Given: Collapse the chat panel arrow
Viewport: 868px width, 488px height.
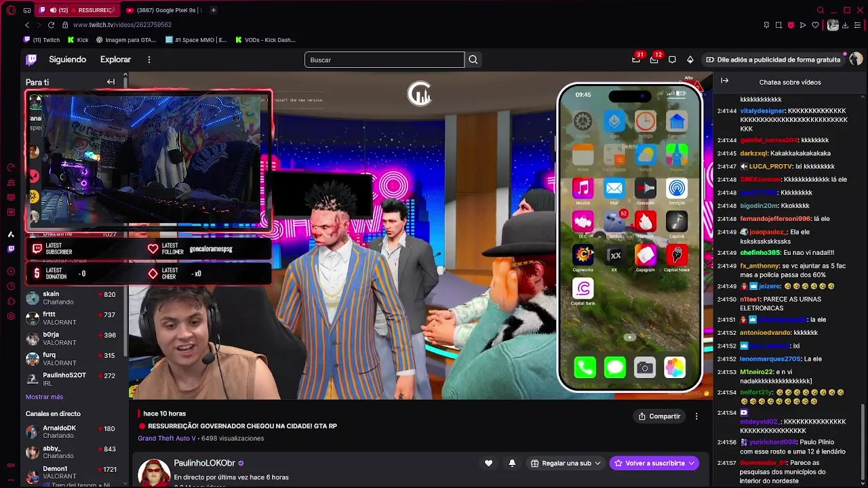Looking at the screenshot, I should 724,81.
